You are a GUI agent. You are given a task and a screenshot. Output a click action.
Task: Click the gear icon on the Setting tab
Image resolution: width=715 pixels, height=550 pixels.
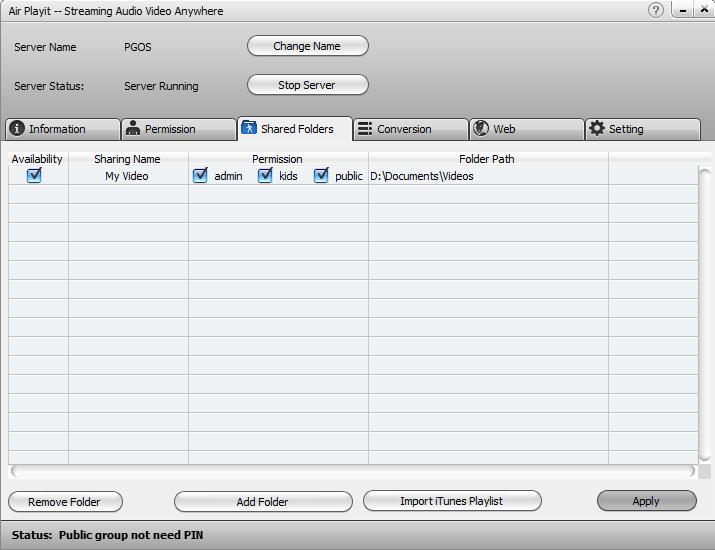click(597, 128)
